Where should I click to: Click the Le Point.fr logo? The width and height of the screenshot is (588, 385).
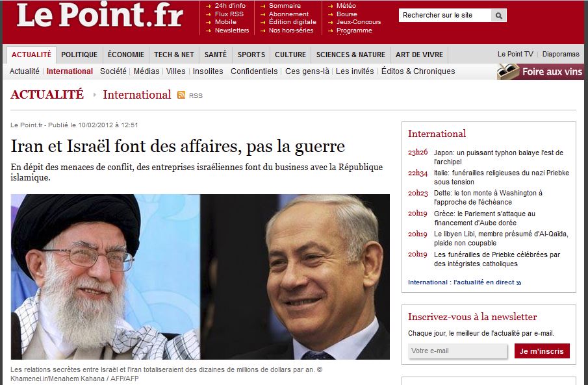click(x=100, y=16)
